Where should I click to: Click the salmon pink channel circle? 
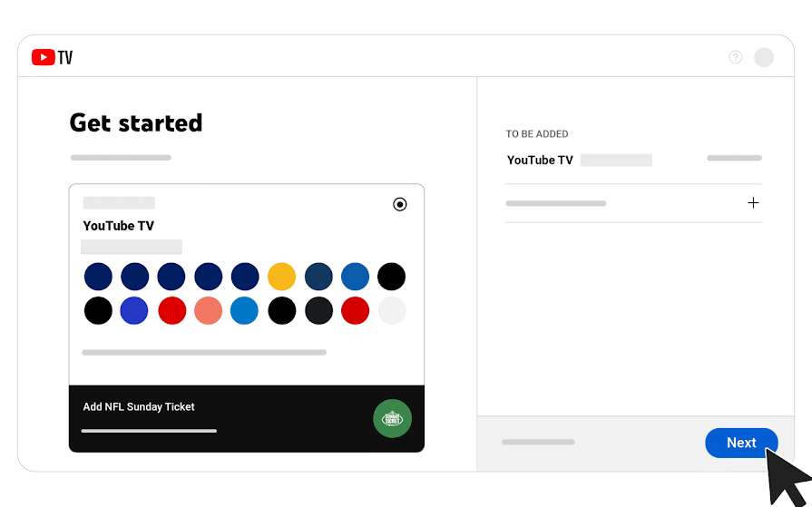pyautogui.click(x=208, y=311)
